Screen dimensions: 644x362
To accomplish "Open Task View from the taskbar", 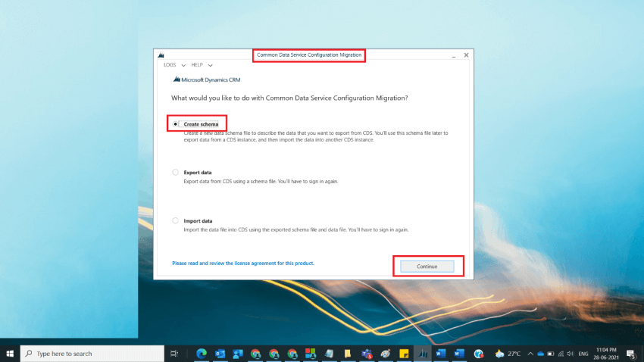I will 174,354.
